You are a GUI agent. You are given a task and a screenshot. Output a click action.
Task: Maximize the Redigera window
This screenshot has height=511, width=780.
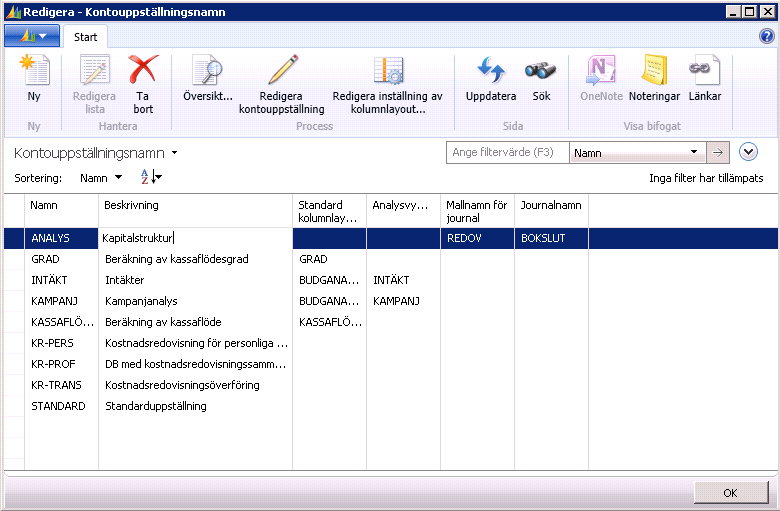(x=749, y=11)
